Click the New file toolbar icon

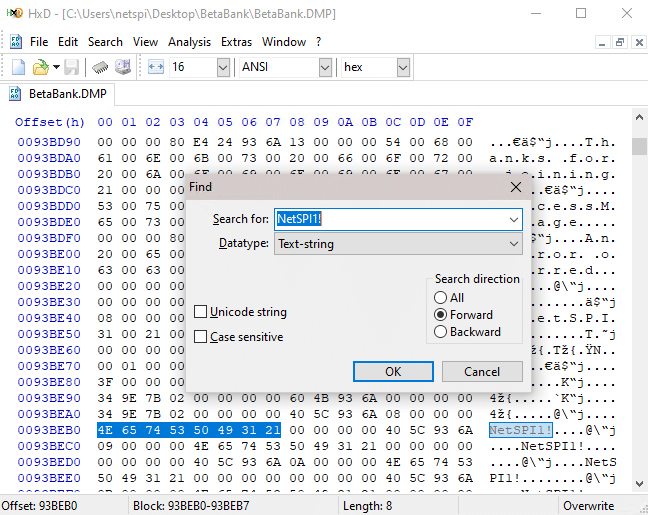click(18, 67)
